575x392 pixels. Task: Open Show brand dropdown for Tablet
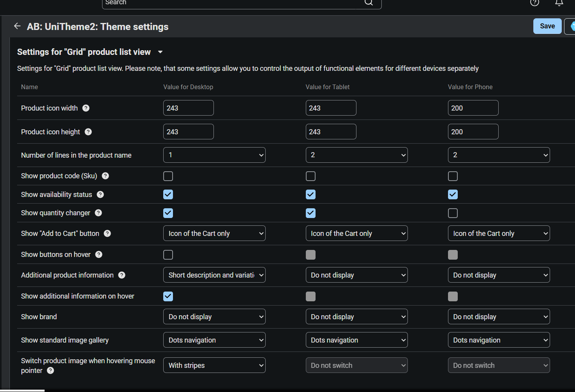tap(356, 317)
